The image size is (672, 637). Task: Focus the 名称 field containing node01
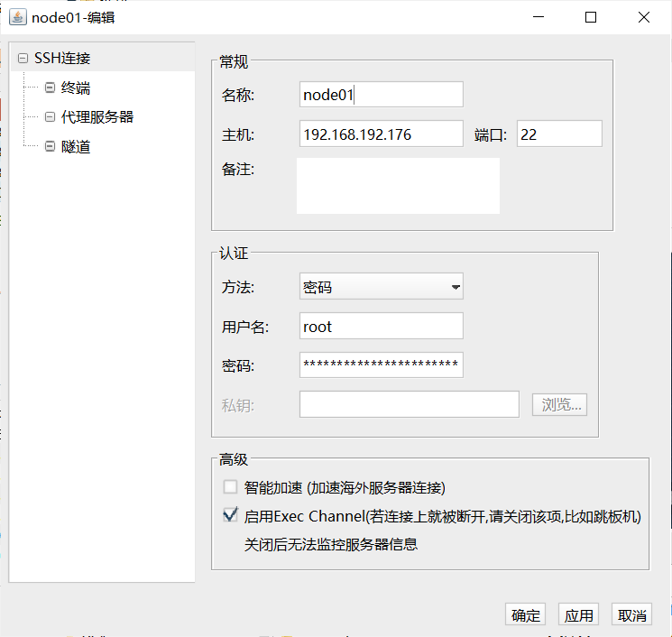coord(381,95)
